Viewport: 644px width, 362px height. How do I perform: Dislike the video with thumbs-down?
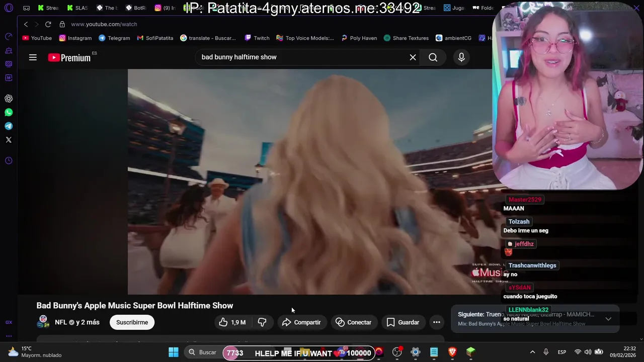(262, 322)
